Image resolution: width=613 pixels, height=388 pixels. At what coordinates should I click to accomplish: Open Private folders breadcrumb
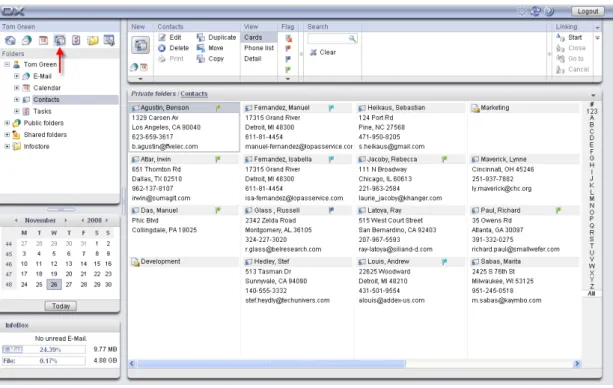(x=153, y=94)
